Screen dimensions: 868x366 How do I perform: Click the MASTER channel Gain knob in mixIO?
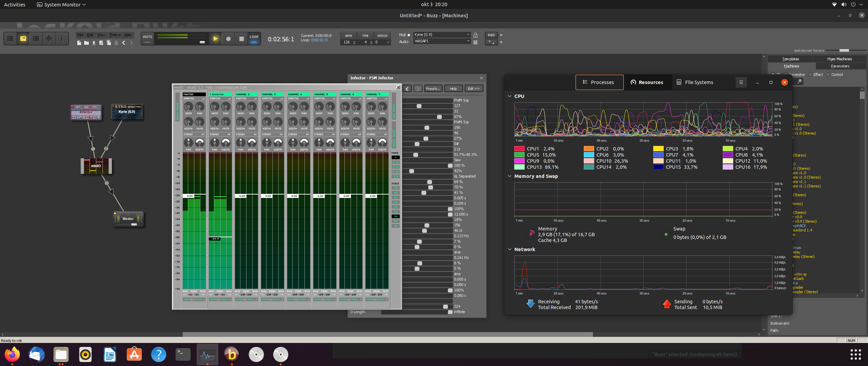click(x=189, y=107)
